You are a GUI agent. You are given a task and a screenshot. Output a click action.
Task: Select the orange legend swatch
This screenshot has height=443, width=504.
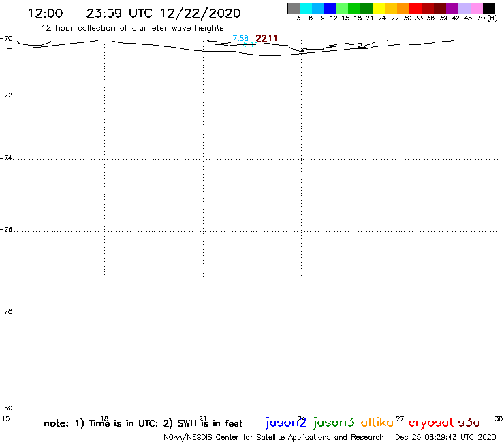click(403, 8)
